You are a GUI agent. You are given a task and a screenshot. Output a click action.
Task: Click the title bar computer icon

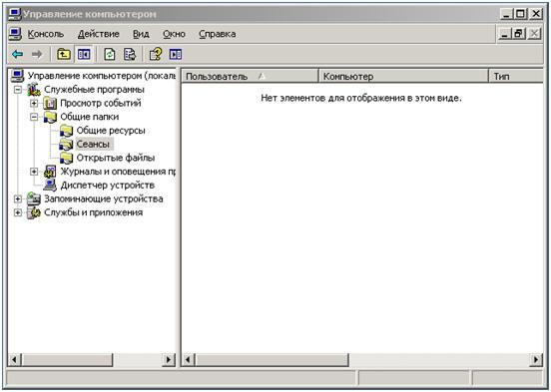(x=15, y=14)
